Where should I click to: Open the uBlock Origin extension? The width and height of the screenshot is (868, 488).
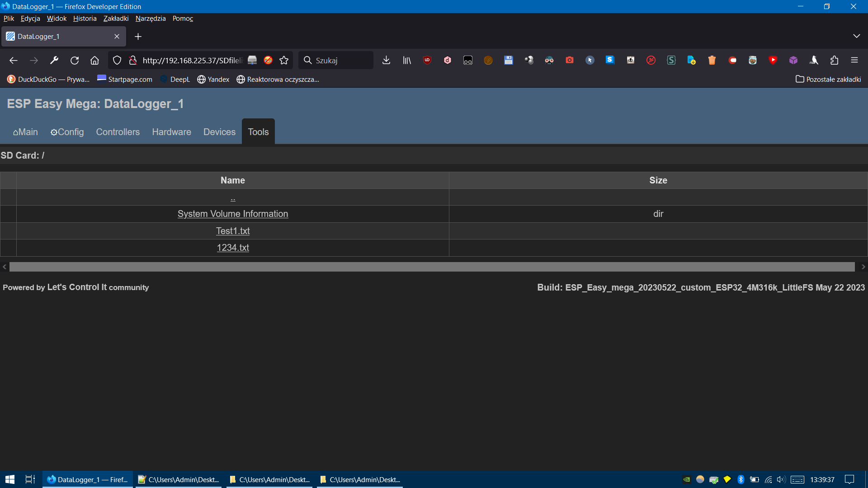point(427,60)
